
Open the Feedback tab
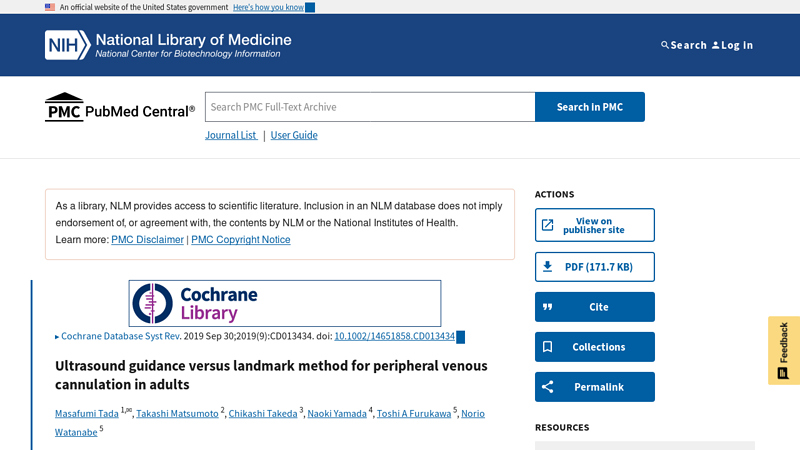(x=784, y=350)
